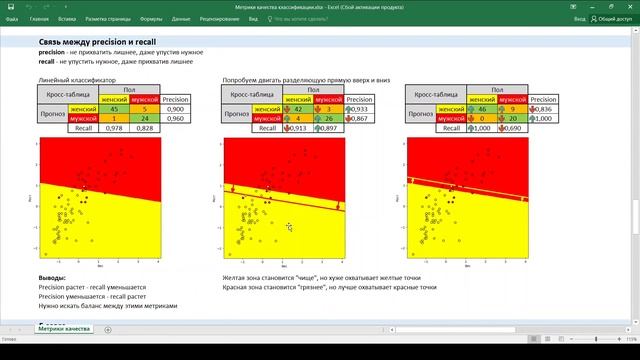Screen dimensions: 640x360
Task: Select cell with 0,913 recall in middle table
Action: 298,128
